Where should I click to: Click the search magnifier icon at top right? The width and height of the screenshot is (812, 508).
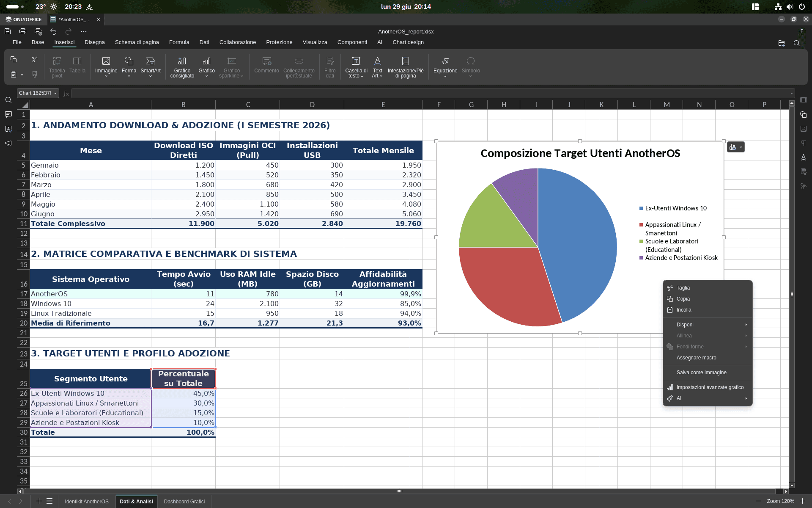pyautogui.click(x=797, y=43)
